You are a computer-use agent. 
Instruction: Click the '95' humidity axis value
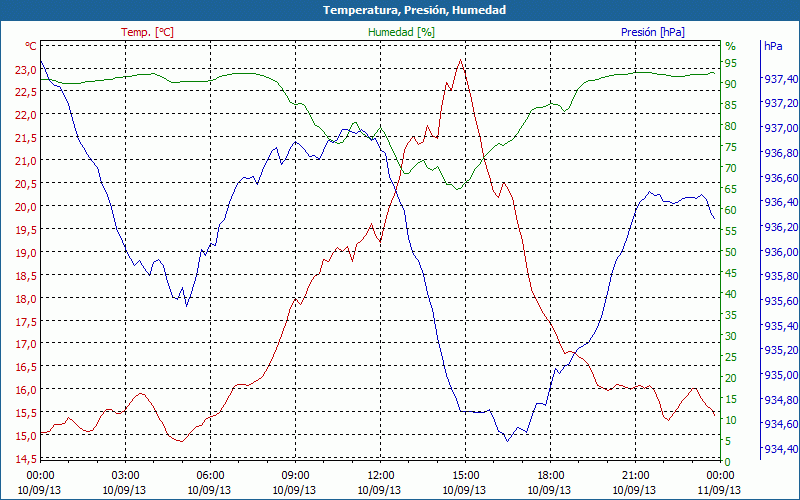[731, 63]
